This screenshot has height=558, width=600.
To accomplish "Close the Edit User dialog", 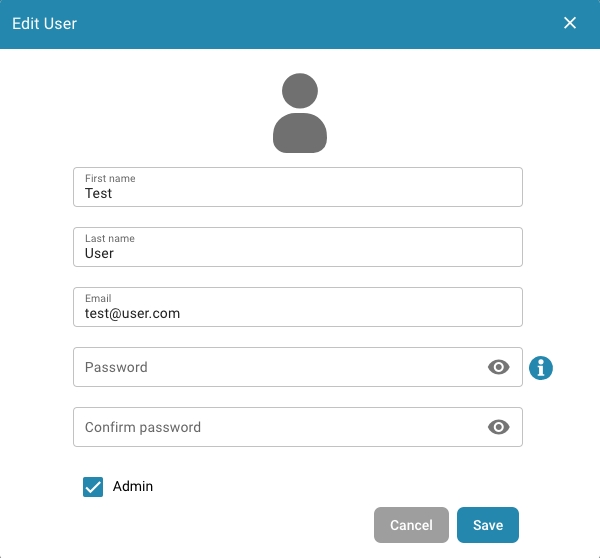I will [x=570, y=23].
